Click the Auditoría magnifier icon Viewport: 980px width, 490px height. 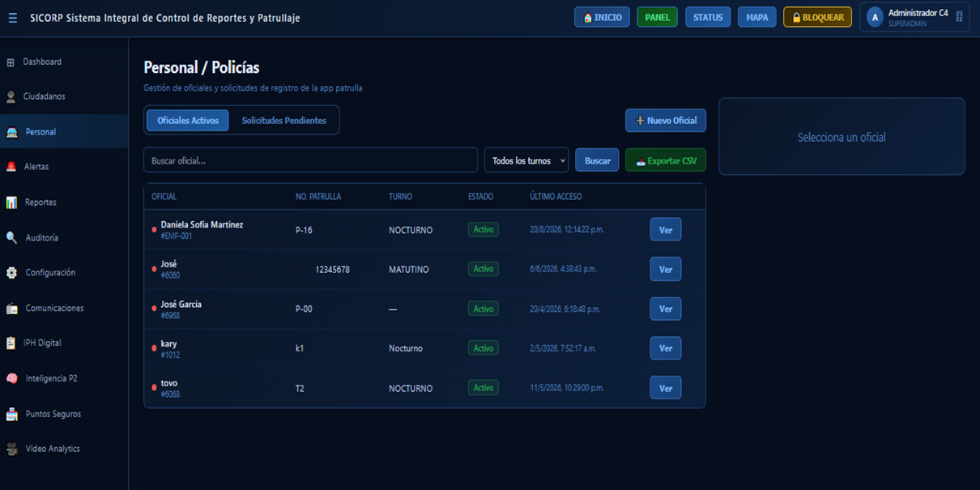(11, 238)
